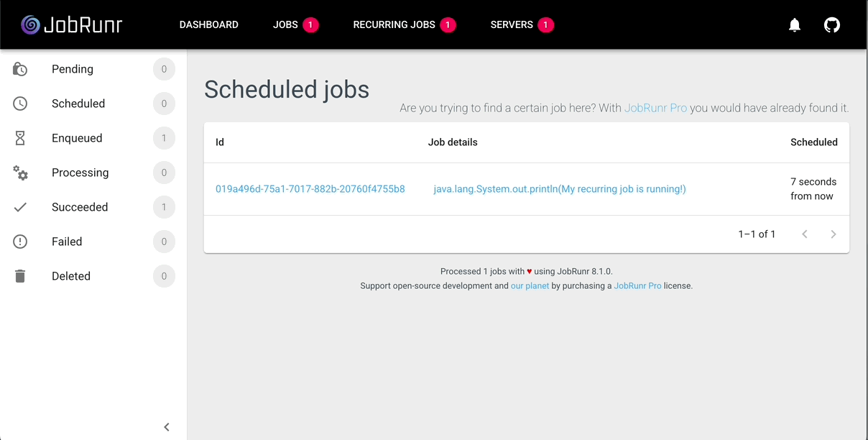Click the java.lang.System.out.println job details link
This screenshot has height=440, width=868.
tap(560, 189)
